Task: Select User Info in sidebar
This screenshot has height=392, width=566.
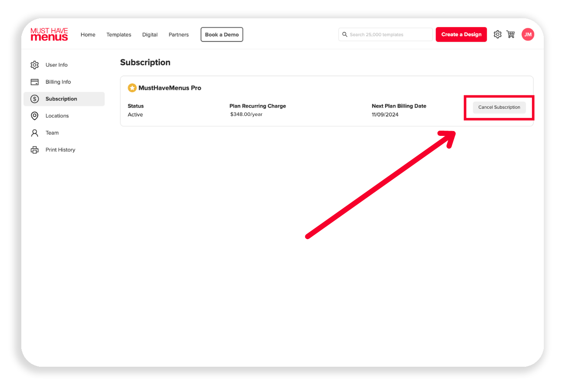Action: (x=64, y=65)
